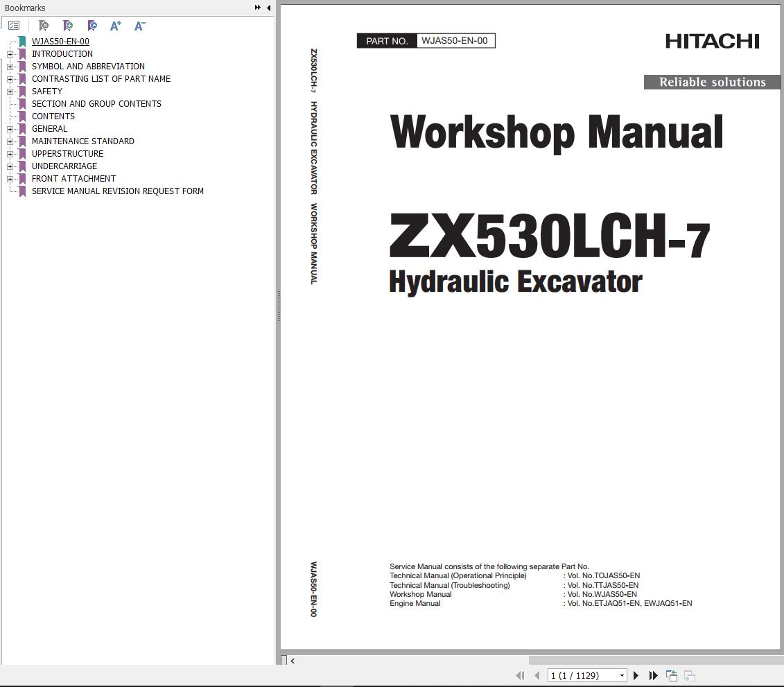This screenshot has height=687, width=784.
Task: Click the delete bookmark icon
Action: point(44,26)
